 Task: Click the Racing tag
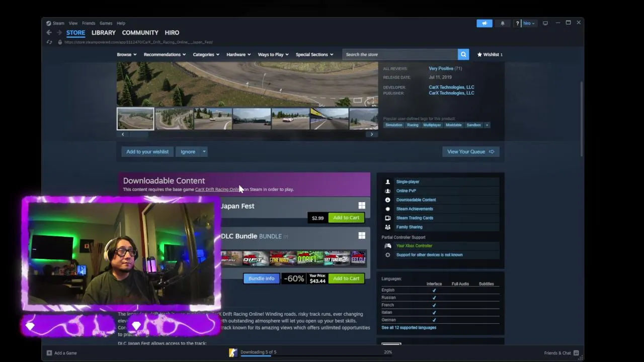[x=413, y=125]
